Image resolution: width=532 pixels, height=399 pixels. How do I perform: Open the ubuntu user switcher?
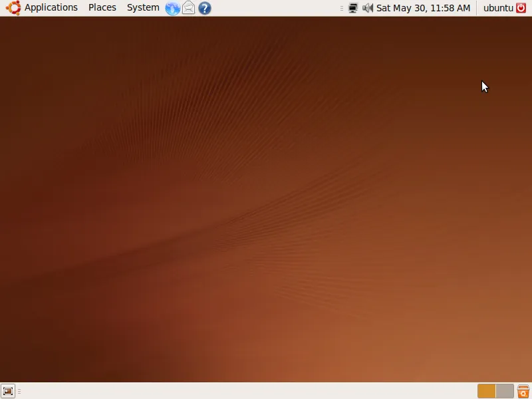(498, 8)
